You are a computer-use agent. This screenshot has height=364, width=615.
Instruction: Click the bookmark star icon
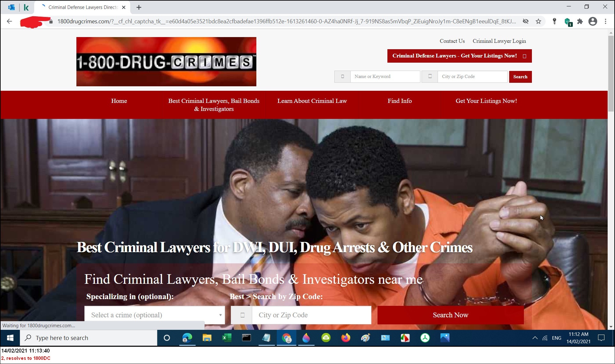point(539,21)
